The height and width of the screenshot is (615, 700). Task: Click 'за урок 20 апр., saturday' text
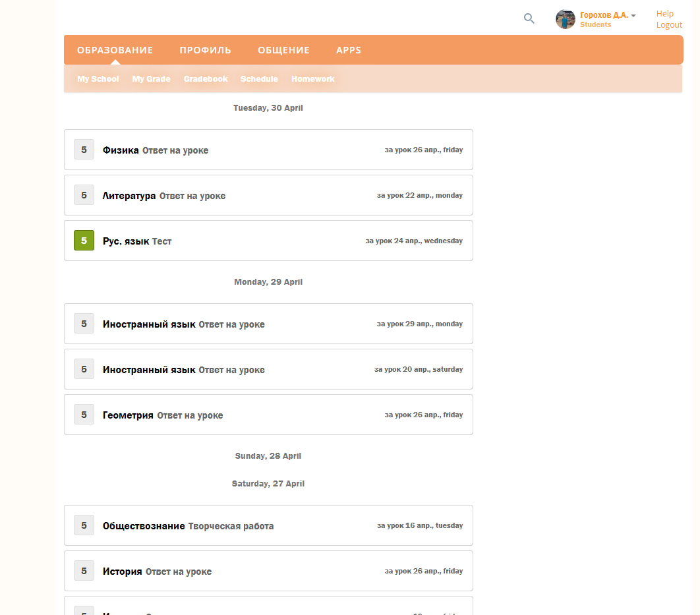click(419, 370)
